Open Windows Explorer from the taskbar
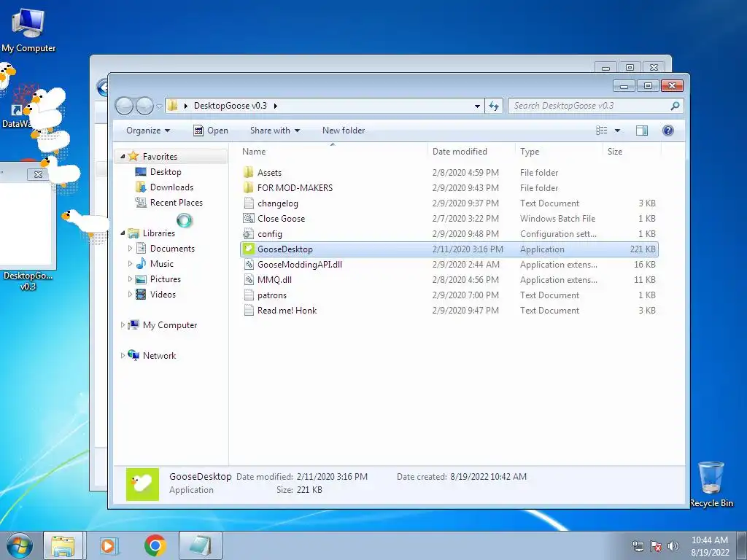 click(x=63, y=545)
